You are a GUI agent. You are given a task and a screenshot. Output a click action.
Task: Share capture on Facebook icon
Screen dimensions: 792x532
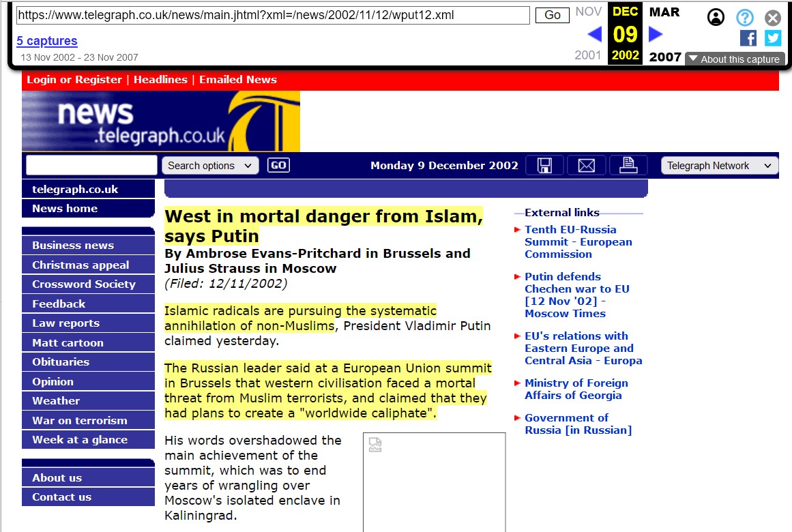click(x=748, y=38)
